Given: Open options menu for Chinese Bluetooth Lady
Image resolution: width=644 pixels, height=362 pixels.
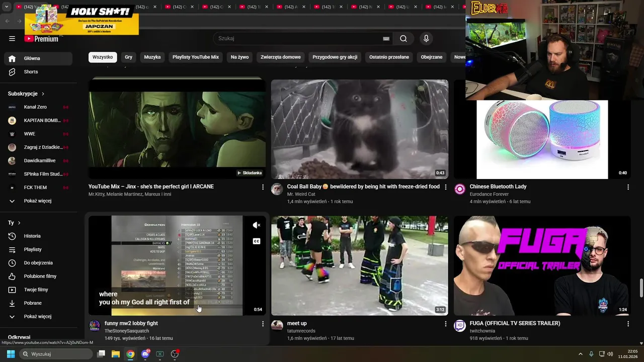Looking at the screenshot, I should (x=628, y=187).
